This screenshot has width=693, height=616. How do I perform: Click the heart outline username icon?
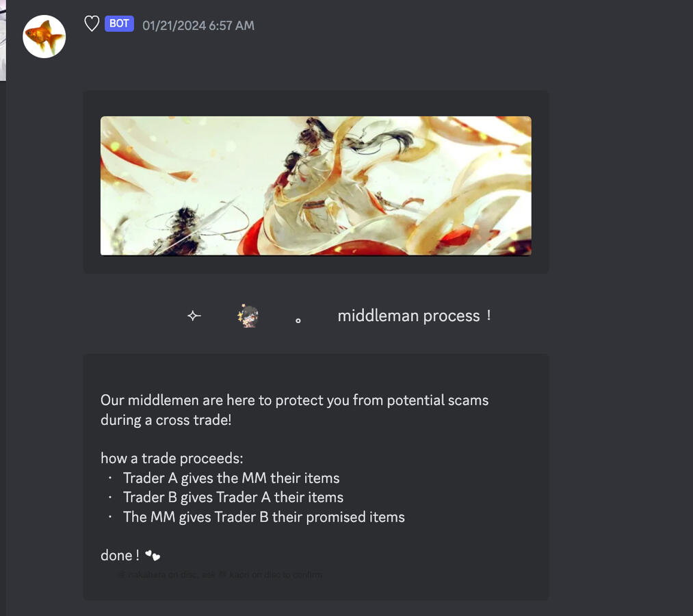coord(92,23)
